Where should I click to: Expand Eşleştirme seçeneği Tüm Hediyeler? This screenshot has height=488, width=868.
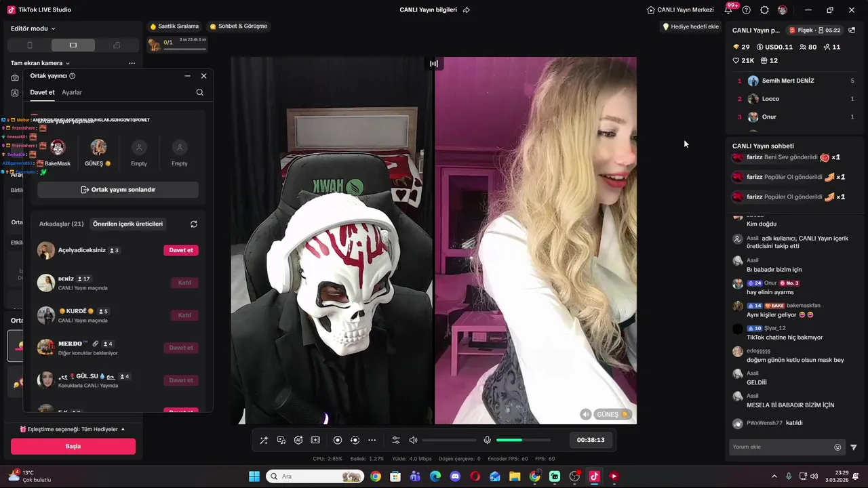click(73, 429)
